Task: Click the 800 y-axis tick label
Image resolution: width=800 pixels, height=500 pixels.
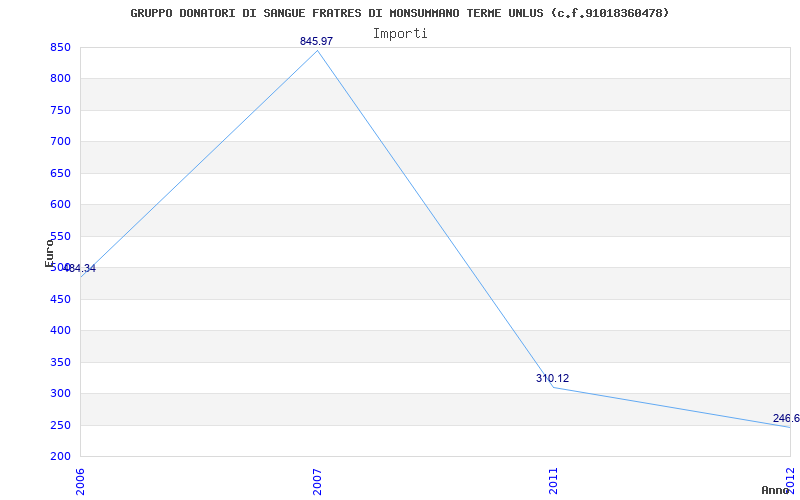Action: (x=60, y=79)
